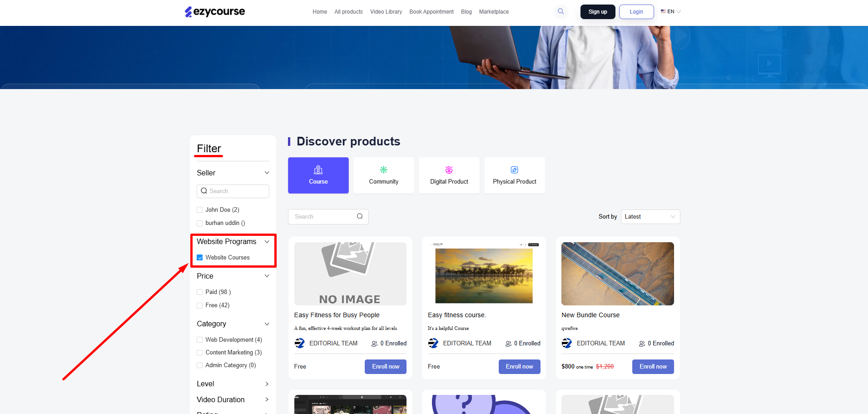Click the Sign up button

[598, 12]
